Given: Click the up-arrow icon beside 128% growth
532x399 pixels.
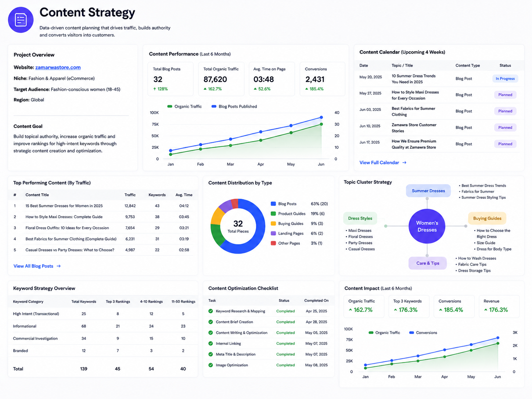Looking at the screenshot, I should click(155, 89).
